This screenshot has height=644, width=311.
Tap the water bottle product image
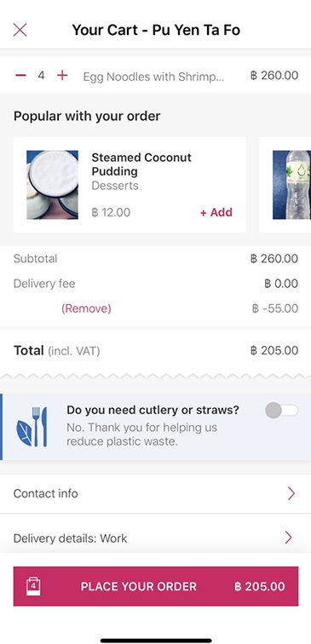click(x=291, y=185)
